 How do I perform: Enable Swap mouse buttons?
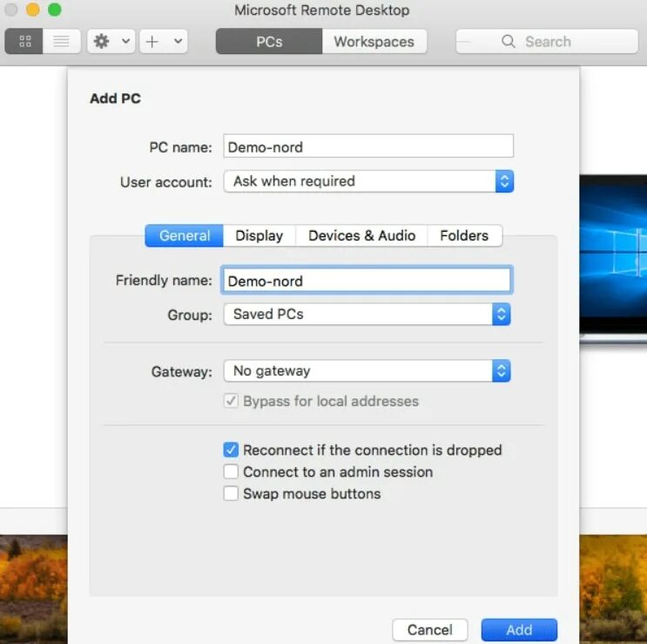coord(231,493)
